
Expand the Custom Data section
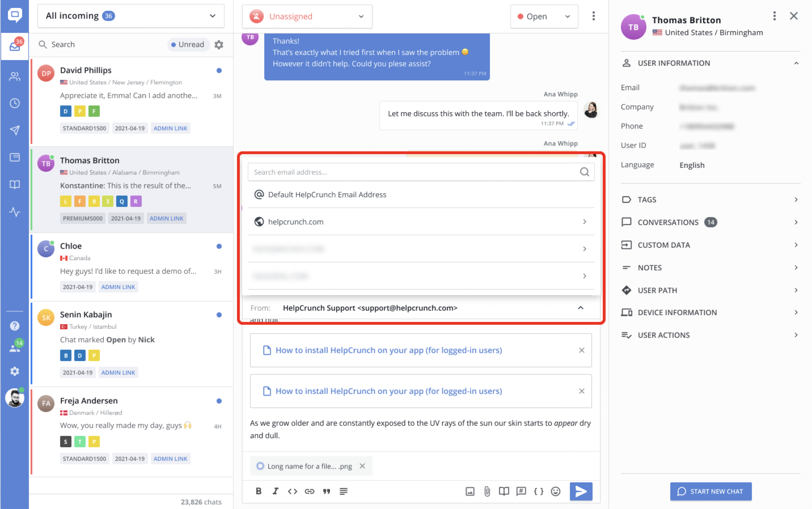click(711, 245)
